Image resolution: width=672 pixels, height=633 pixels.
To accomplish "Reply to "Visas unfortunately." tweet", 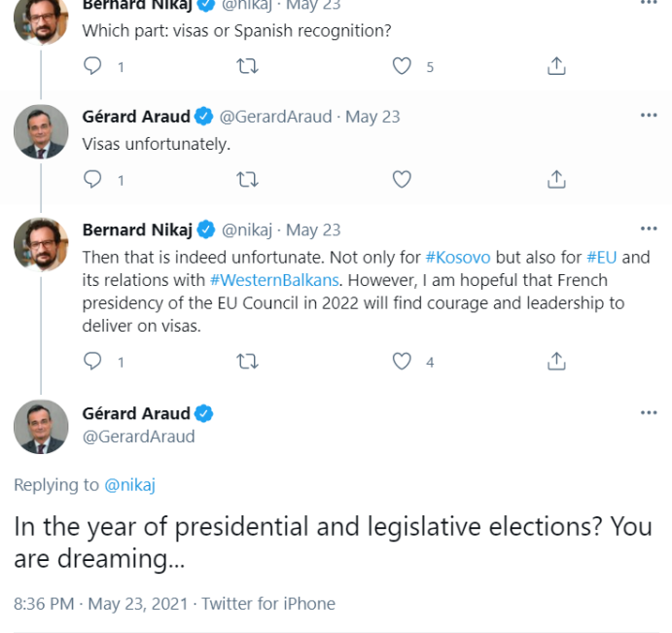I will 93,179.
